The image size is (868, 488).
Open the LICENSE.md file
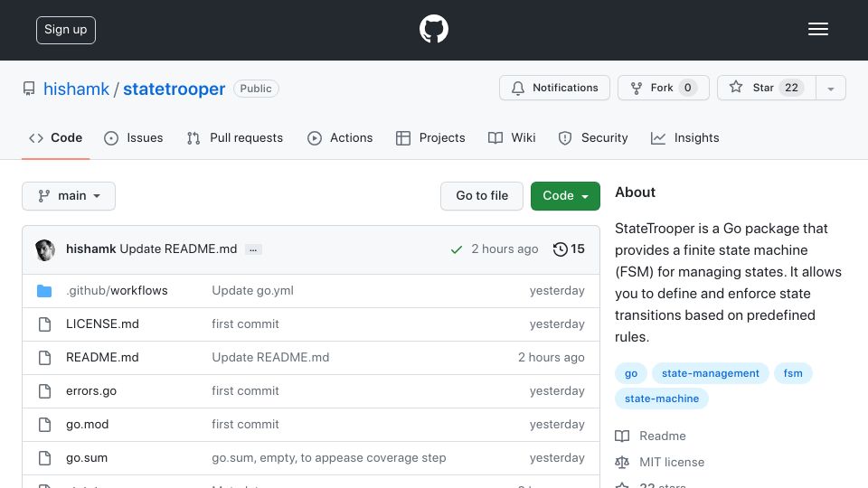[x=102, y=324]
